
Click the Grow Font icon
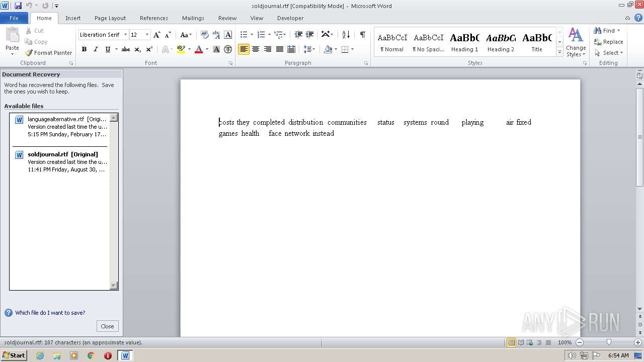[157, 35]
